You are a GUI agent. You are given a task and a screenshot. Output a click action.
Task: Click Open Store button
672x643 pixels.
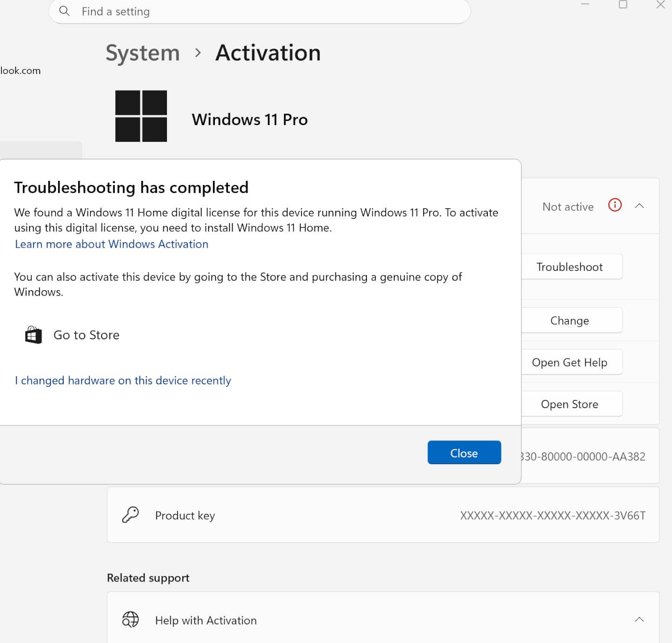[x=571, y=404]
